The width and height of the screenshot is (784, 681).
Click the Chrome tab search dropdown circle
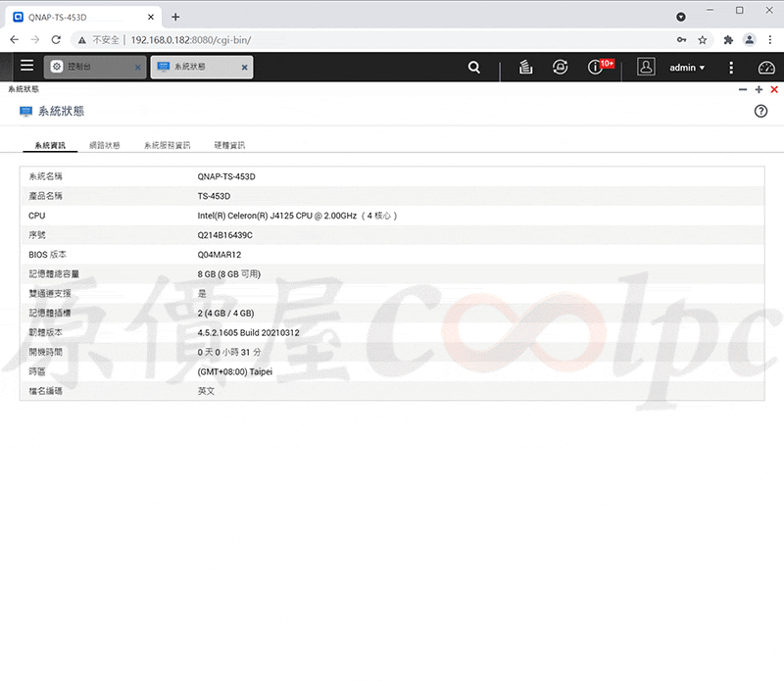tap(680, 17)
